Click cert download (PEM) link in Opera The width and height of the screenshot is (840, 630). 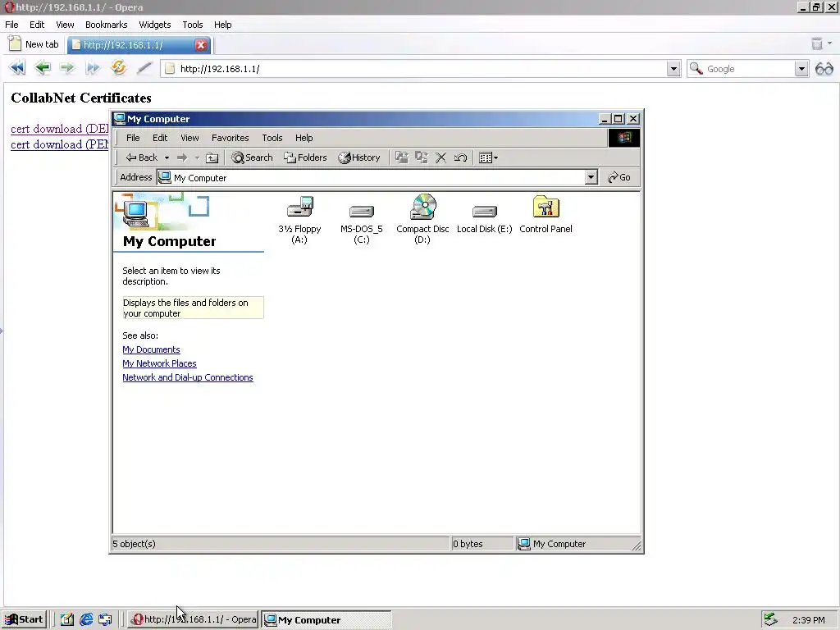coord(59,144)
